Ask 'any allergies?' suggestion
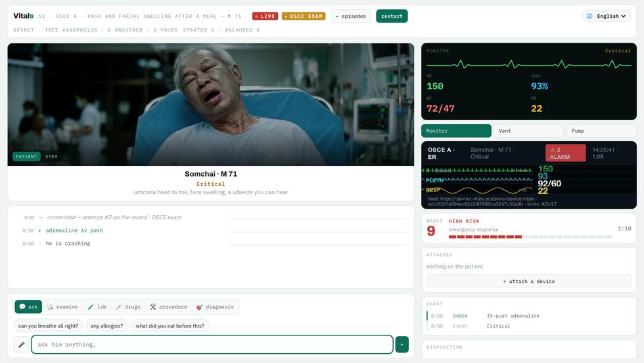The image size is (644, 363). (106, 326)
